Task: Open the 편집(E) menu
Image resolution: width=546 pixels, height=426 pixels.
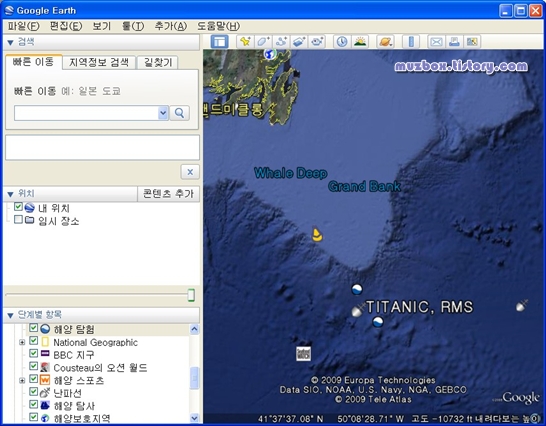Action: [x=66, y=26]
